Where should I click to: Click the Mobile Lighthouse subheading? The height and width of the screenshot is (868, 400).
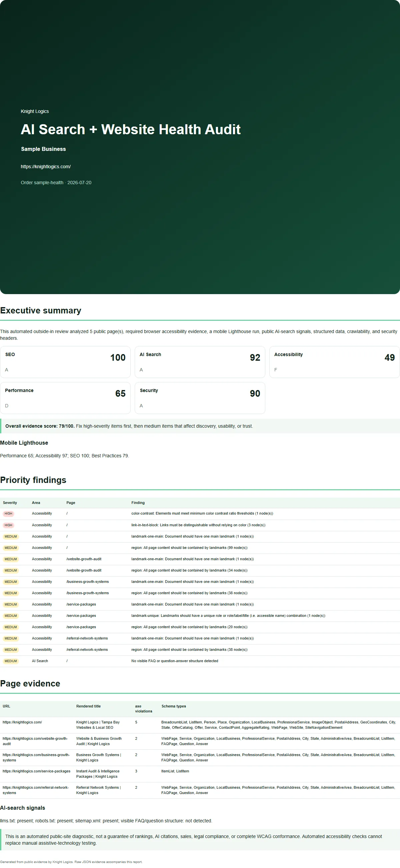click(24, 443)
